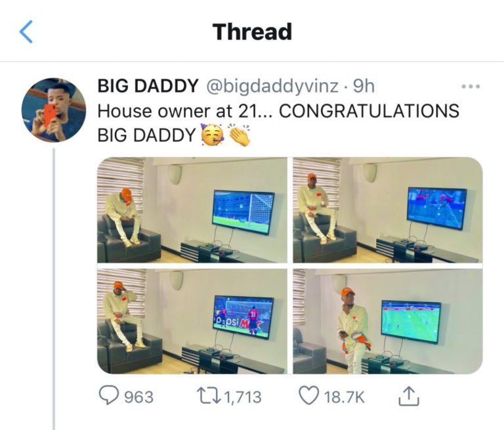504x430 pixels.
Task: Tap the share upload icon
Action: tap(409, 396)
